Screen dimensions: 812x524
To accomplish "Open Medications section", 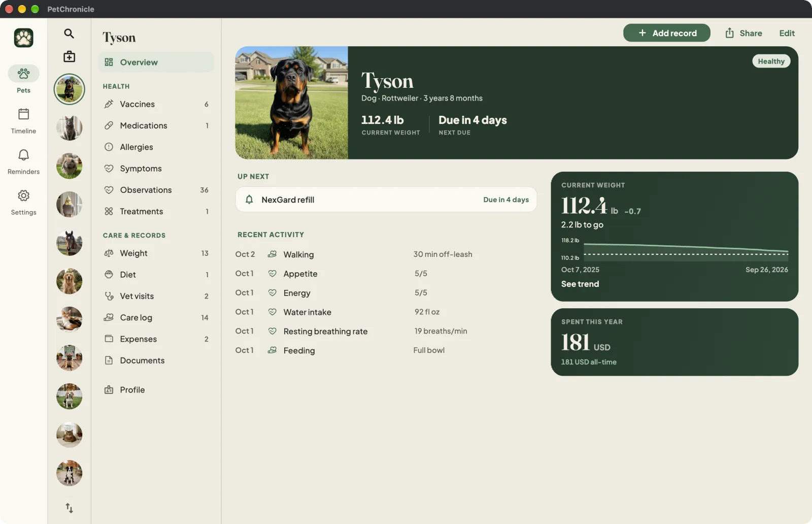I will coord(156,125).
